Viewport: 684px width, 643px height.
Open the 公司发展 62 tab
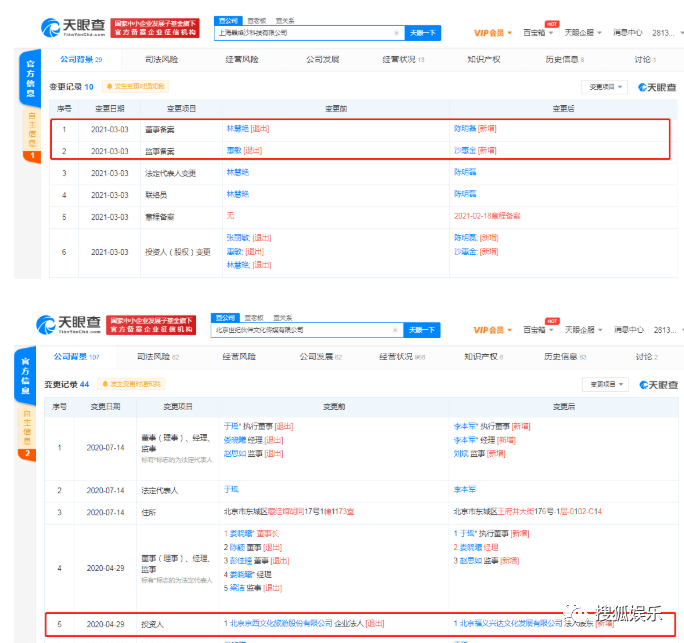point(321,357)
